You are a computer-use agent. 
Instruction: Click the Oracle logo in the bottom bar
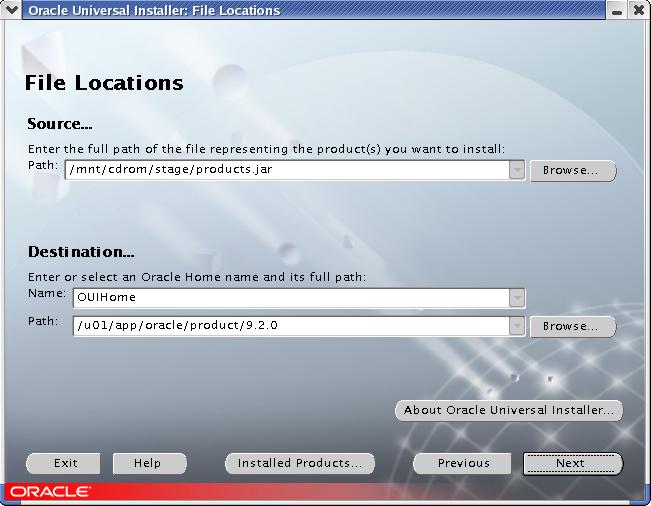pos(49,492)
